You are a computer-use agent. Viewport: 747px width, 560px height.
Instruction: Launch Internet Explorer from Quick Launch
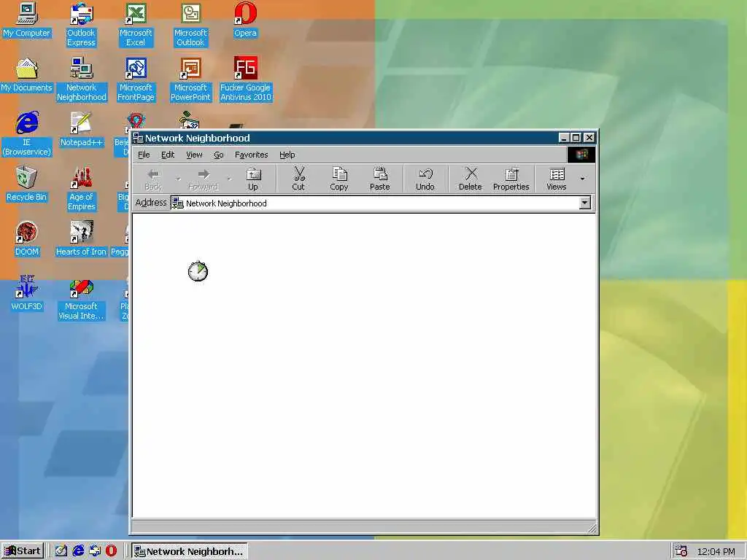coord(78,551)
